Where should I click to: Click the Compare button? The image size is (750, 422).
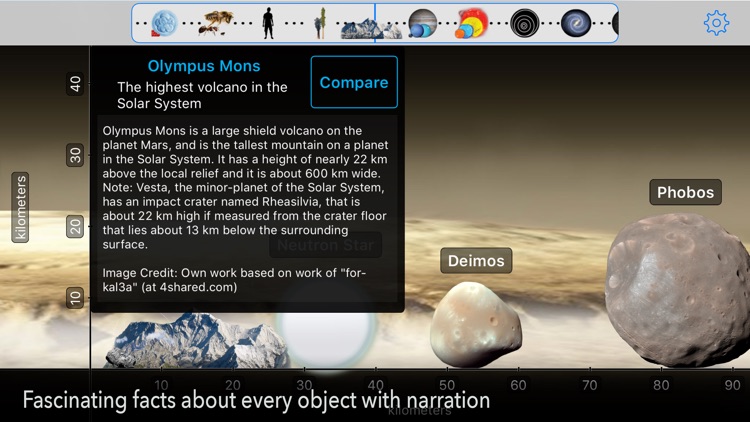click(354, 82)
